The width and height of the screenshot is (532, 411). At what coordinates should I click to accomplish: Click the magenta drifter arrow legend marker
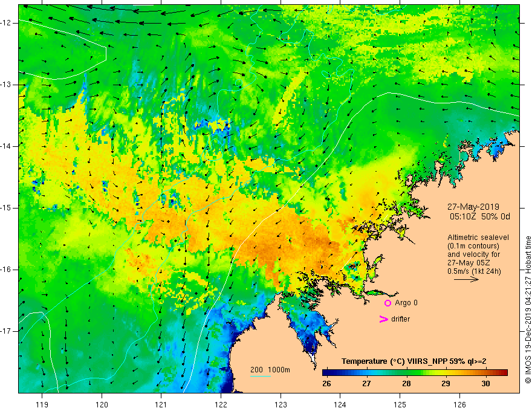click(x=383, y=319)
